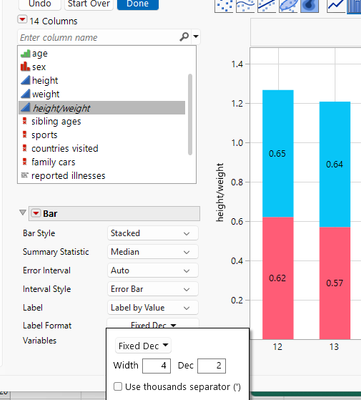Open the 14 Columns red triangle menu
This screenshot has height=400, width=361.
click(22, 20)
